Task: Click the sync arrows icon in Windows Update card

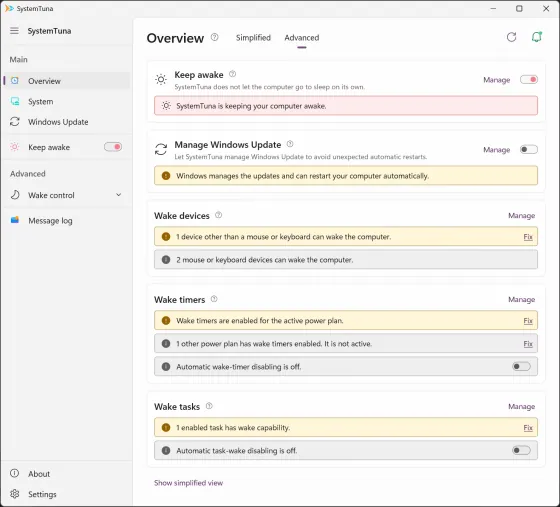Action: click(x=161, y=149)
